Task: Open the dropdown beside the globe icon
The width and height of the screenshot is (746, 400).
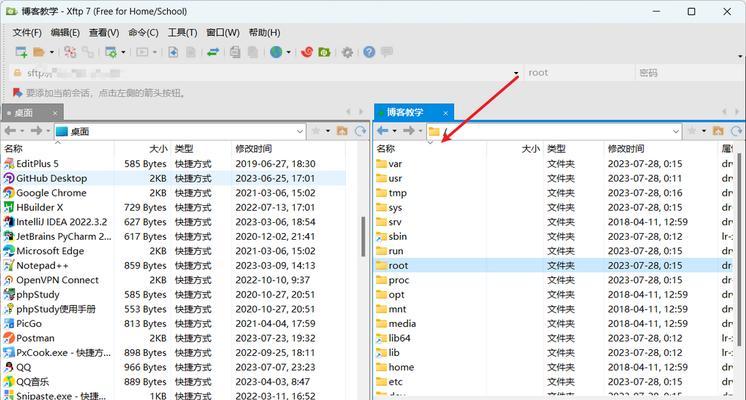Action: click(288, 52)
